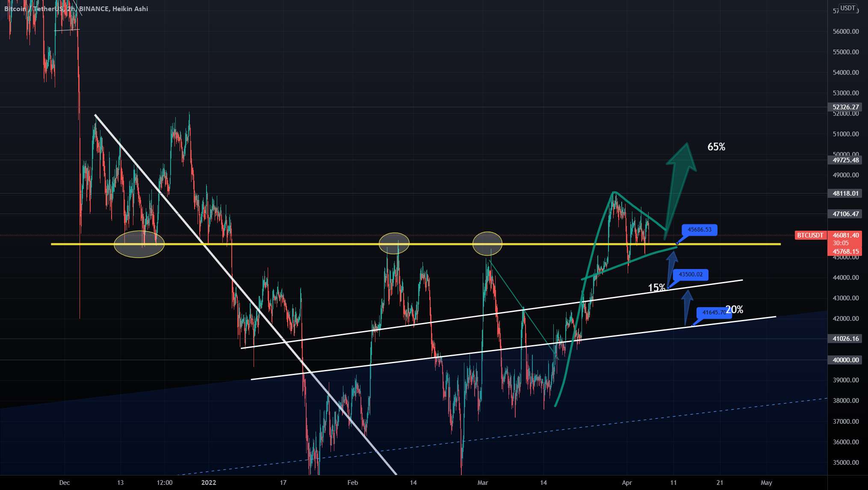Click the 52326.27 price axis label
This screenshot has height=490, width=868.
(846, 107)
